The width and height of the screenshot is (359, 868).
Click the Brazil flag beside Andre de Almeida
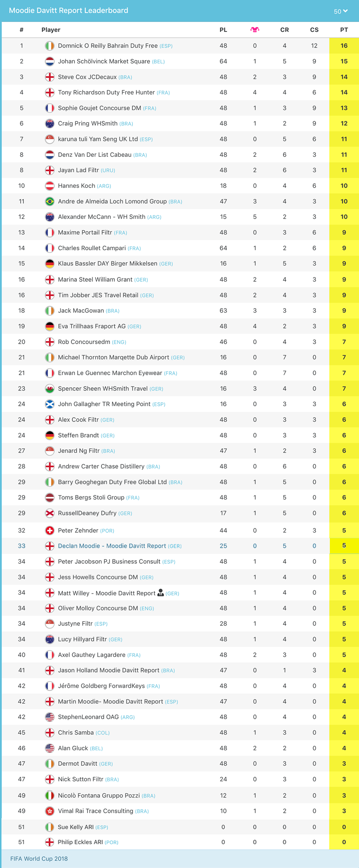click(50, 201)
